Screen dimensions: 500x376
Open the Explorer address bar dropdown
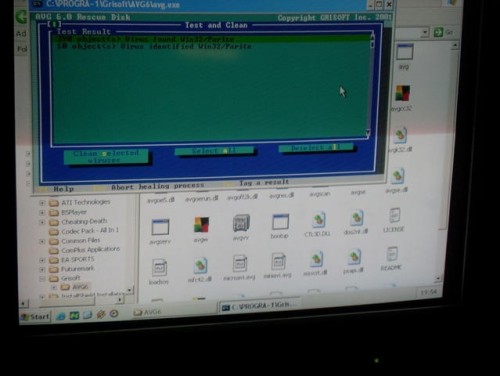(x=424, y=33)
